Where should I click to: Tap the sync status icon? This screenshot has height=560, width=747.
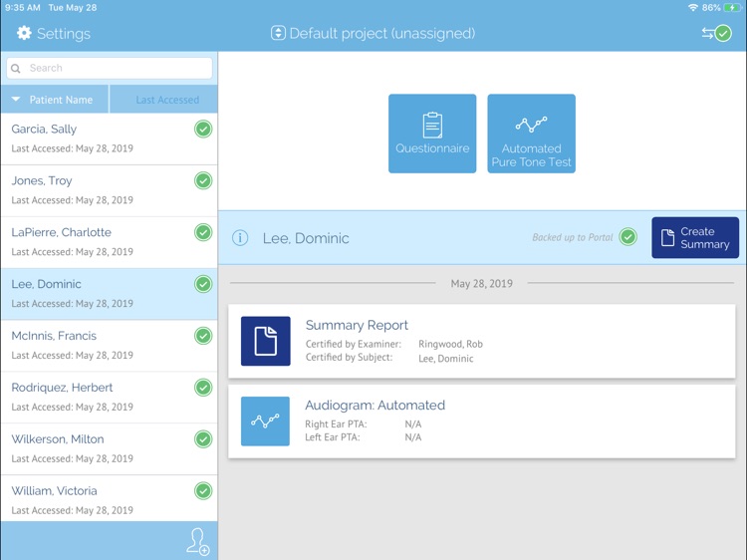pyautogui.click(x=716, y=33)
